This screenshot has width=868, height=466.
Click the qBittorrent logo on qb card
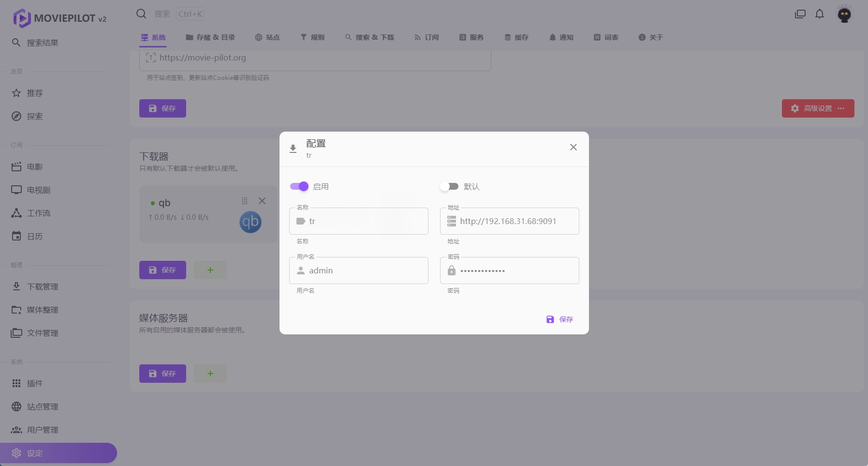coord(250,222)
